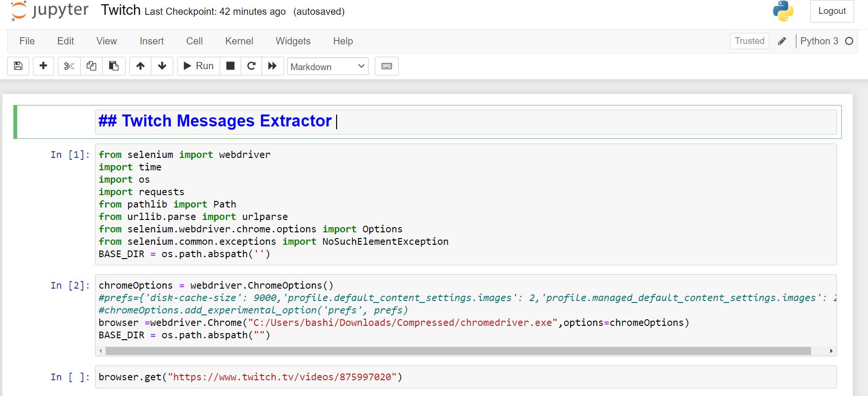Viewport: 868px width, 396px height.
Task: Paste cells below icon
Action: point(114,66)
